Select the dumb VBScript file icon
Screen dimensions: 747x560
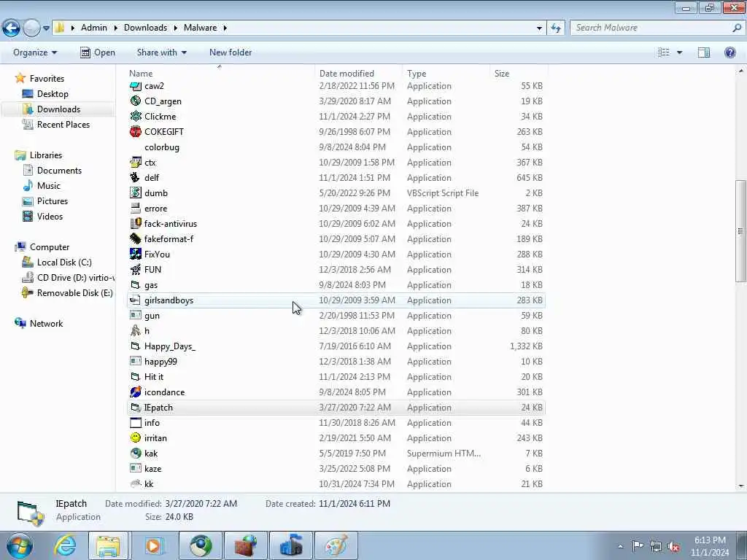click(x=136, y=192)
